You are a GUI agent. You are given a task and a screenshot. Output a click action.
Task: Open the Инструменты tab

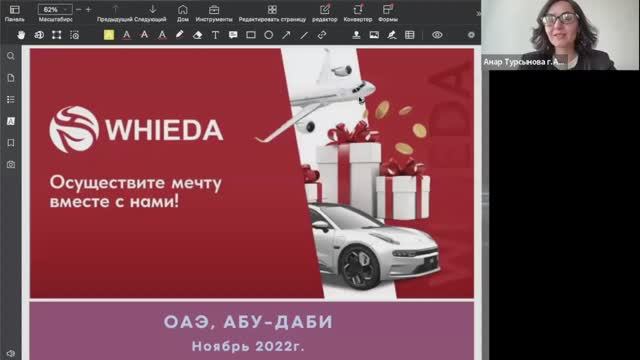(x=214, y=13)
